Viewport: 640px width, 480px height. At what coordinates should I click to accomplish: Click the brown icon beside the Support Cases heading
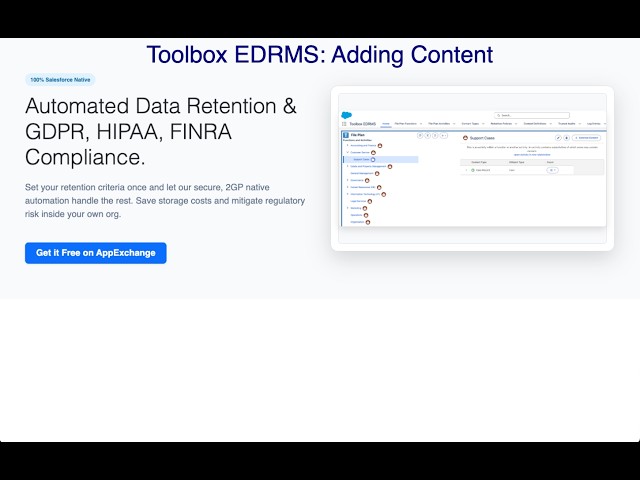coord(465,138)
